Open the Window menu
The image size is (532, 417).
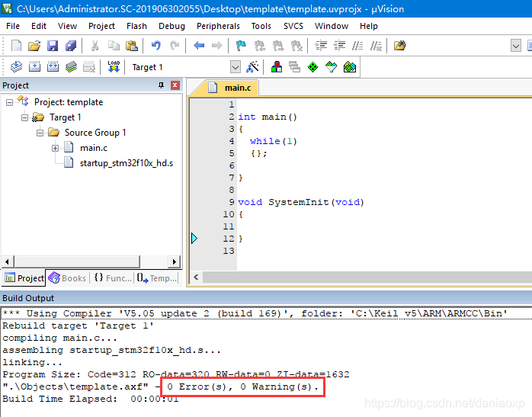pos(332,26)
